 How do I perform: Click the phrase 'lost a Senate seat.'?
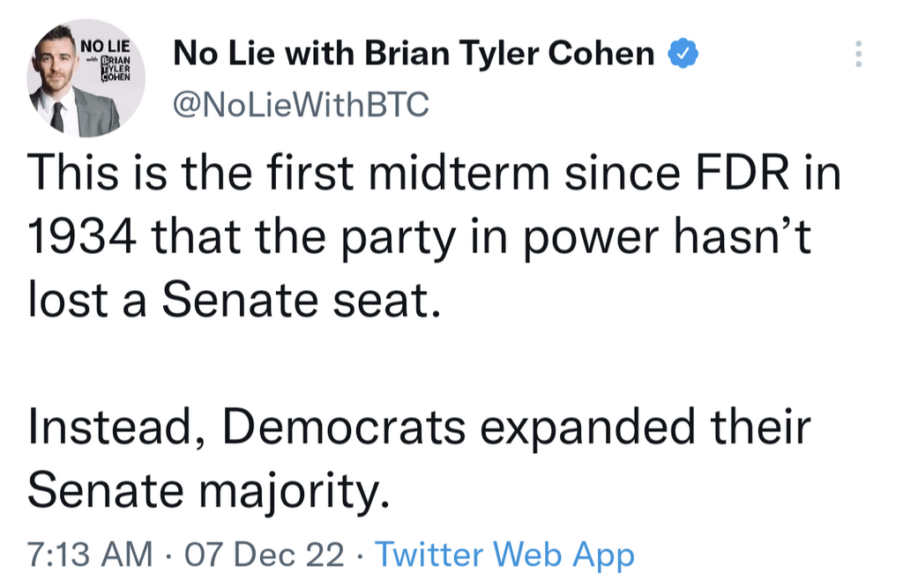pos(233,301)
